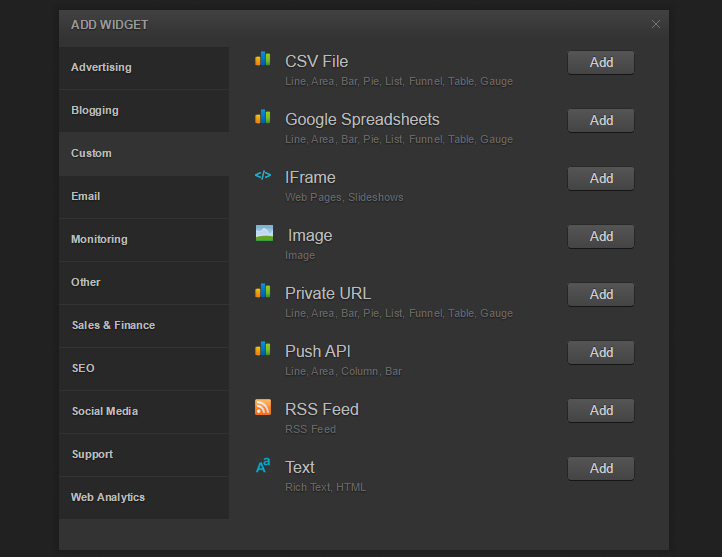Click the Image widget picture icon
Screen dimensions: 722x557
(264, 233)
